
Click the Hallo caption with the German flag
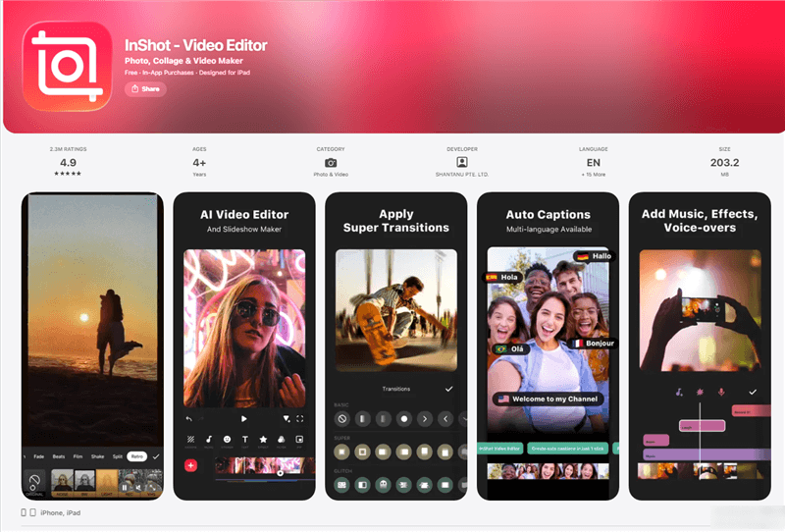594,256
